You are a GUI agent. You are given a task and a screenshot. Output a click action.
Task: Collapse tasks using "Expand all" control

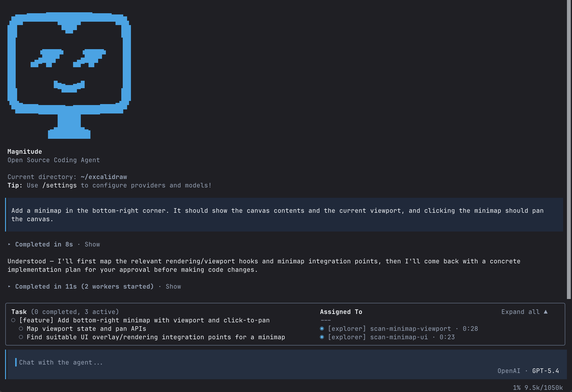pos(524,312)
